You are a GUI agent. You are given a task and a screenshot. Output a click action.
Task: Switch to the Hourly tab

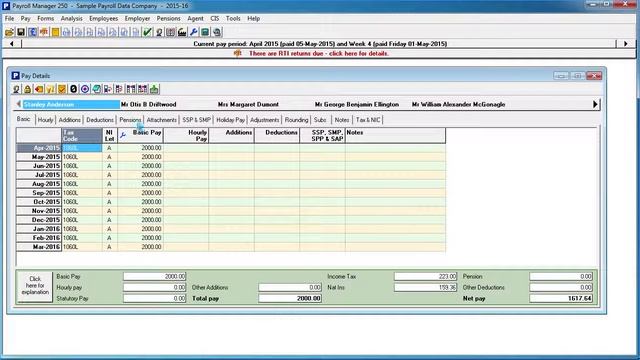45,120
